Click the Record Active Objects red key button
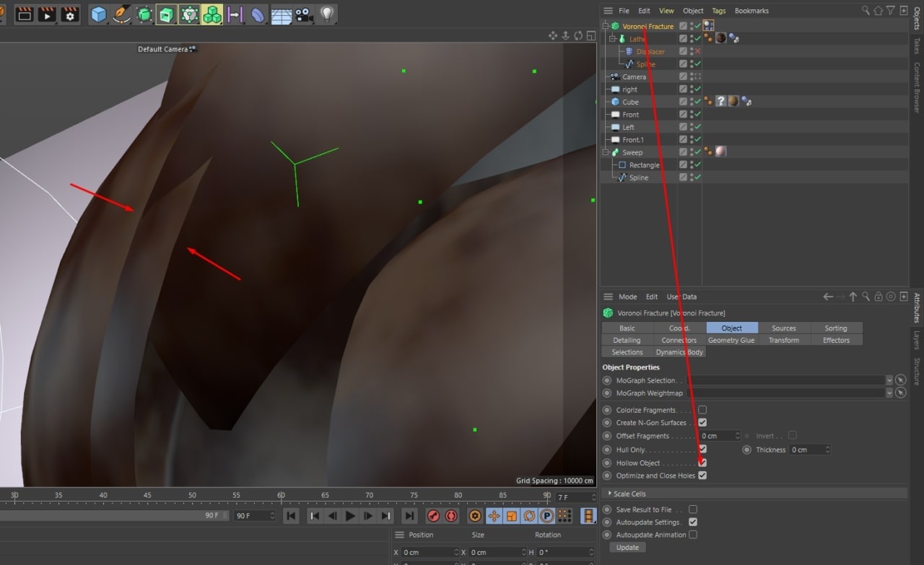 point(434,516)
